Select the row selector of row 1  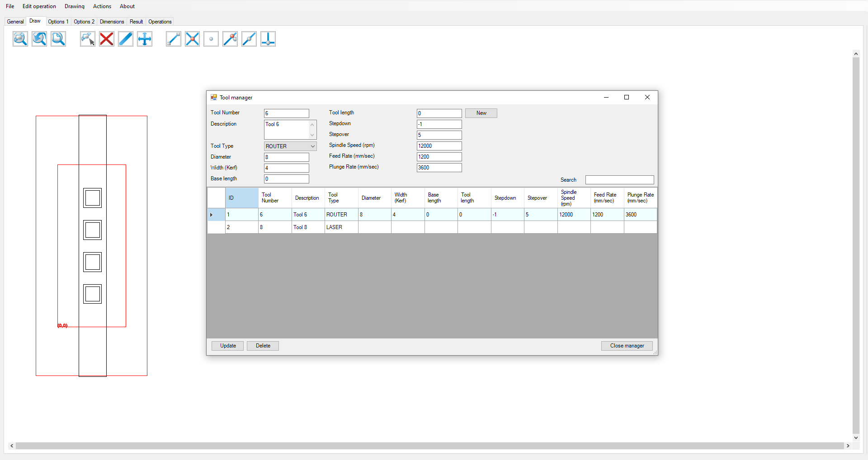point(216,215)
